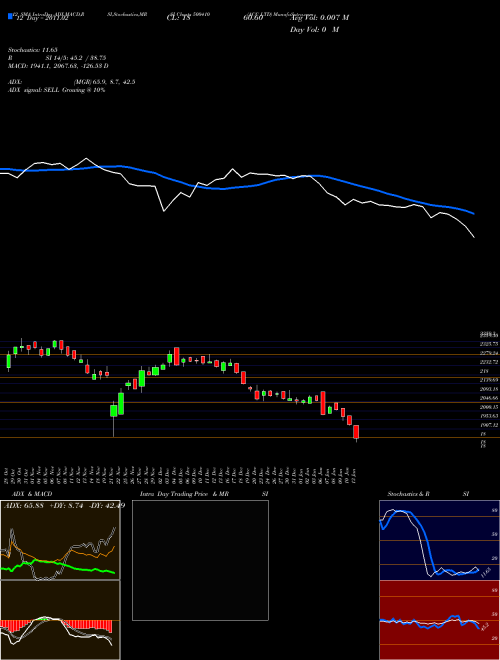Click the MACD values summary line
500x660 pixels.
pyautogui.click(x=59, y=66)
